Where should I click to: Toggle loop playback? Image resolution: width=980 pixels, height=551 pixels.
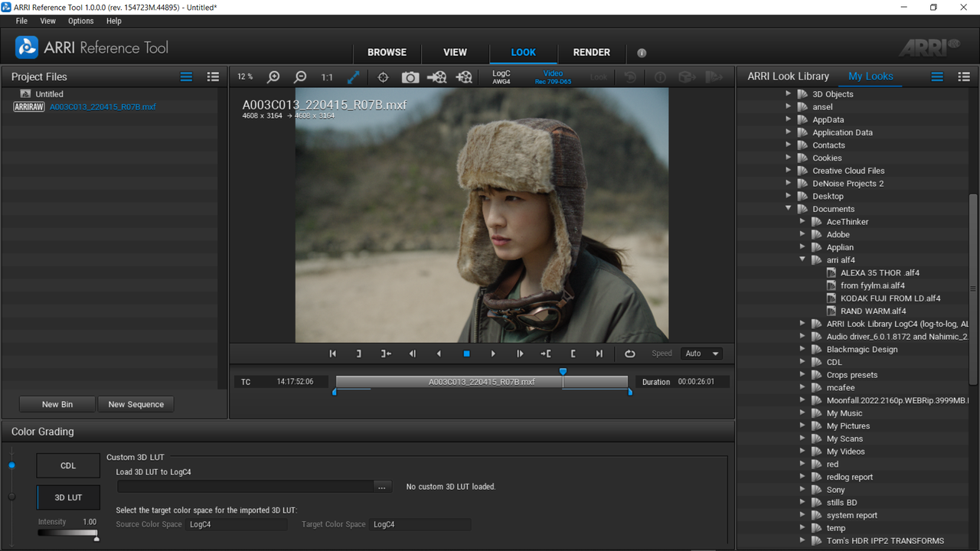629,354
